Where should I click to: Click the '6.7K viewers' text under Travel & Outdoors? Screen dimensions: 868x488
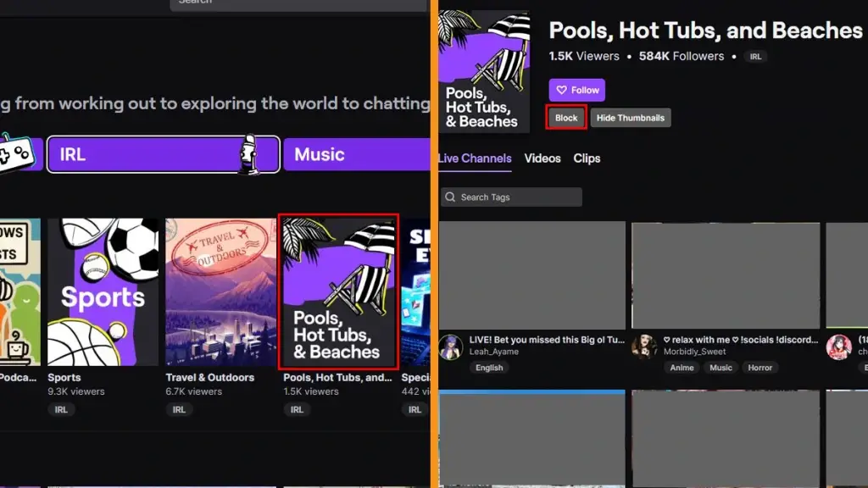pos(194,391)
